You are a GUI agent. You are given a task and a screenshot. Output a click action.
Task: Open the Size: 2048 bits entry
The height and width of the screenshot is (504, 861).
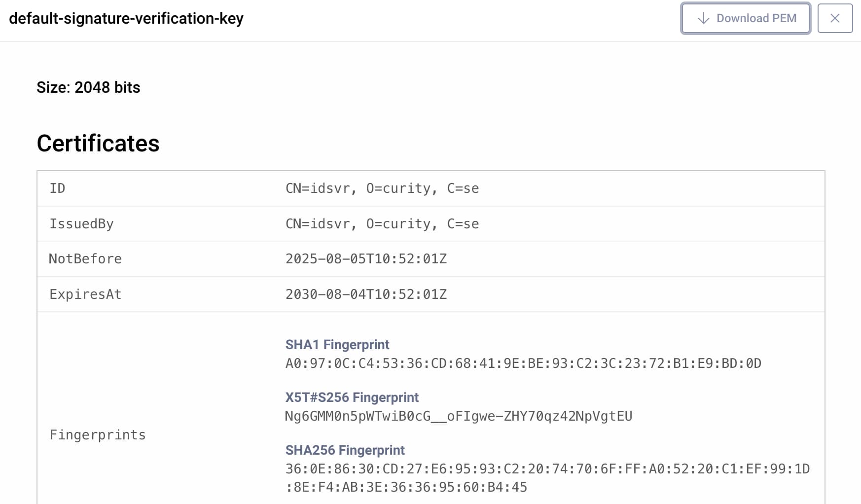point(88,87)
